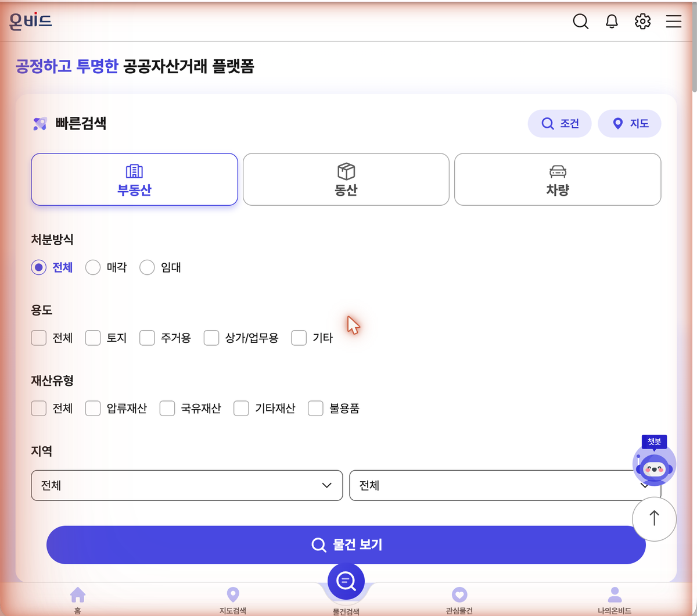Open the hamburger menu
This screenshot has height=616, width=697.
(x=674, y=22)
